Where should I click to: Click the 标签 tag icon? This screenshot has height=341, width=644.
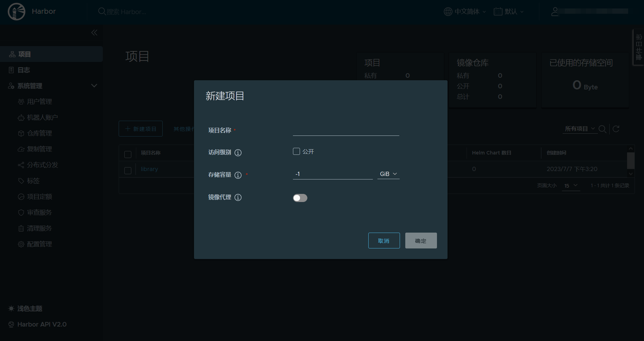21,181
